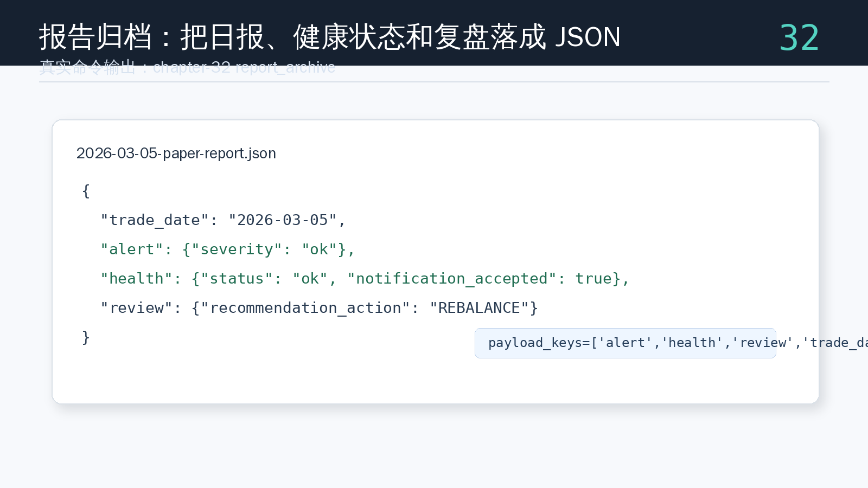868x488 pixels.
Task: Click the slide title about 报告归档 JSON
Action: tap(329, 37)
